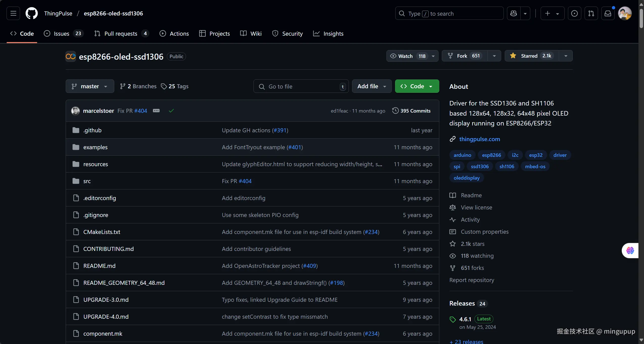Open the green Code dropdown button

[x=417, y=86]
